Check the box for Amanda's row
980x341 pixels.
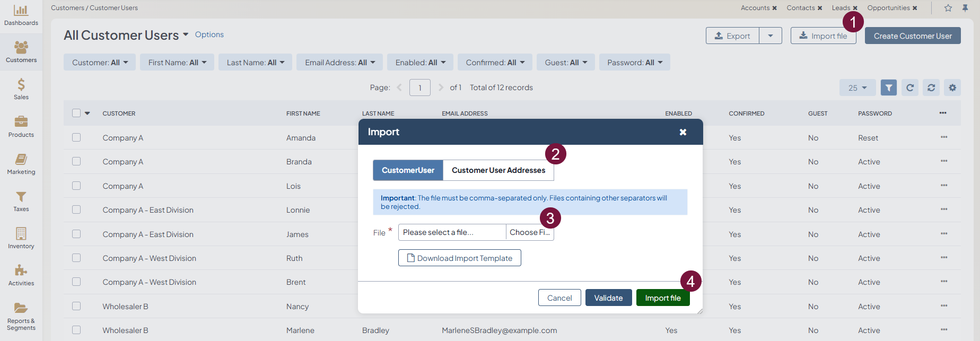76,137
